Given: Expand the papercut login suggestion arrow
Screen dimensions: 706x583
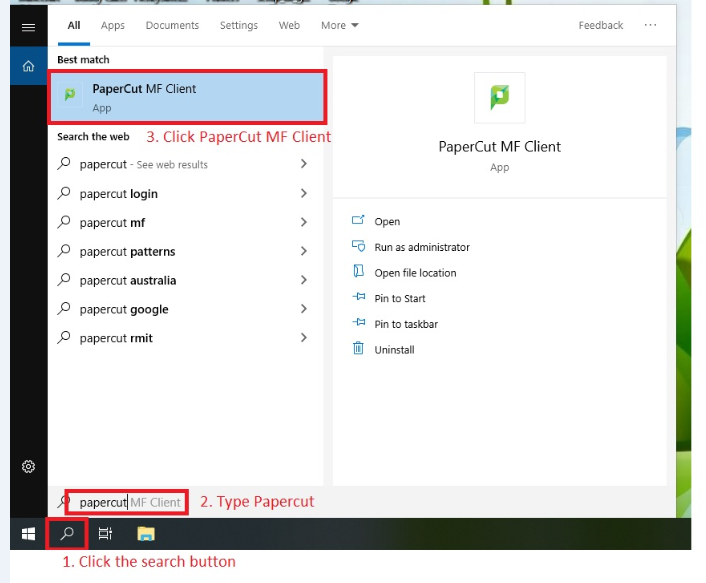Looking at the screenshot, I should point(304,193).
